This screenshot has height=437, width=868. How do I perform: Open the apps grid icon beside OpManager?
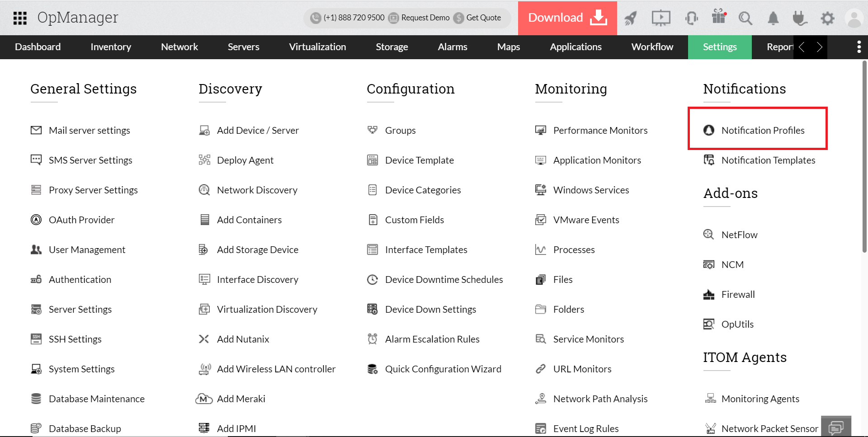[20, 18]
